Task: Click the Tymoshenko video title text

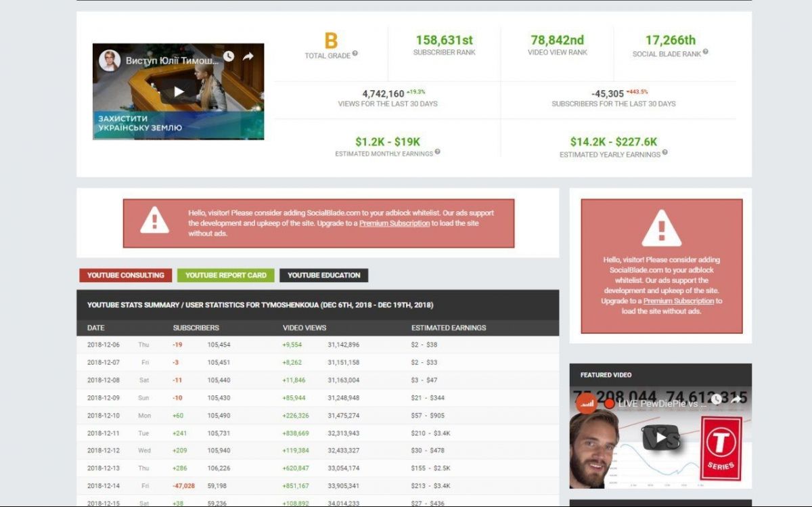Action: coord(173,60)
